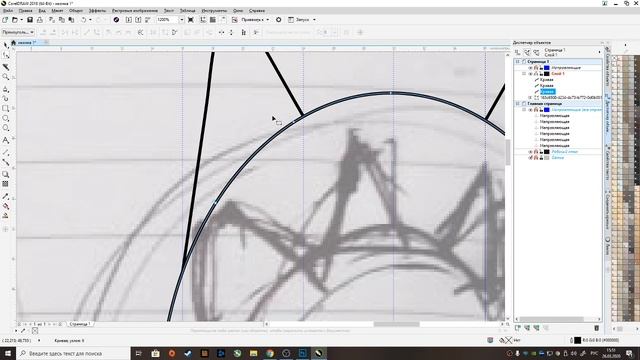Switch to the Страница 1 page tab
The height and width of the screenshot is (360, 640).
pyautogui.click(x=80, y=324)
